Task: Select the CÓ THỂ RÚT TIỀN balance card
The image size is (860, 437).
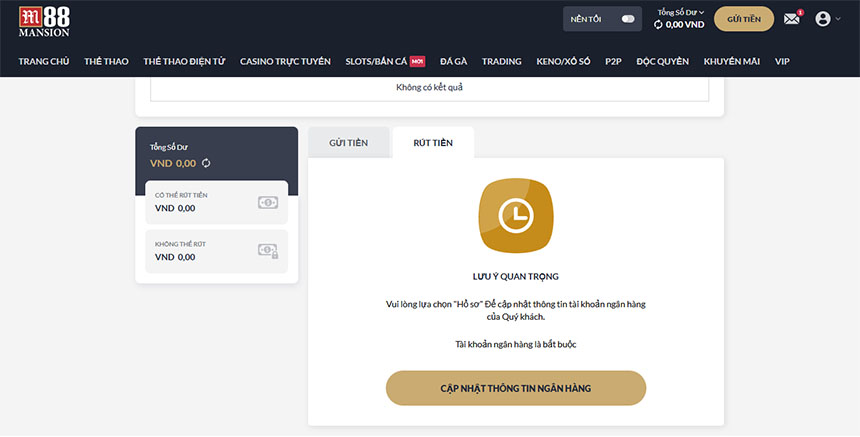Action: [x=216, y=202]
